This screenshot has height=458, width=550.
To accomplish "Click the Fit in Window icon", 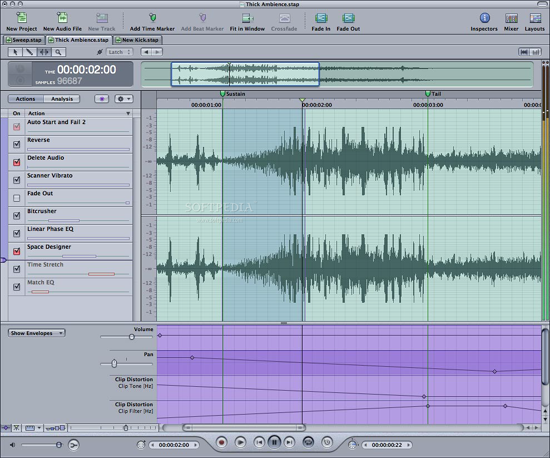I will 247,18.
